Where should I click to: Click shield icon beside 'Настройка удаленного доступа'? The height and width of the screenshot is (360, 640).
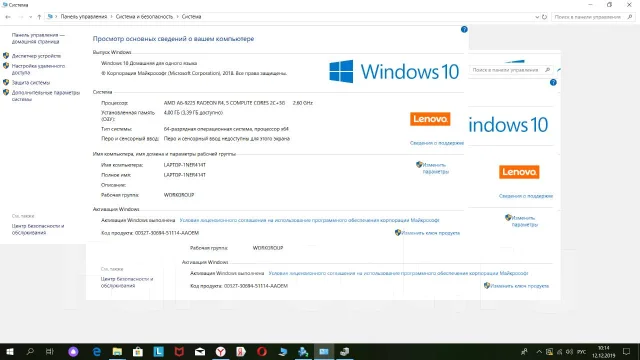[6, 65]
